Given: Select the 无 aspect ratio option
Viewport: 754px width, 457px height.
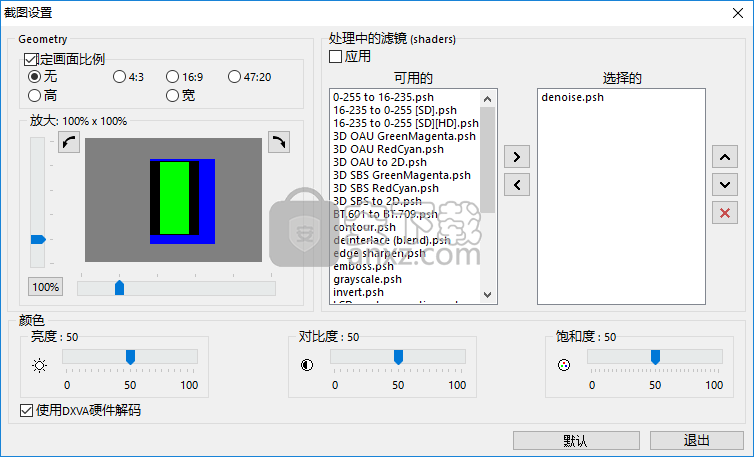Looking at the screenshot, I should [x=34, y=76].
